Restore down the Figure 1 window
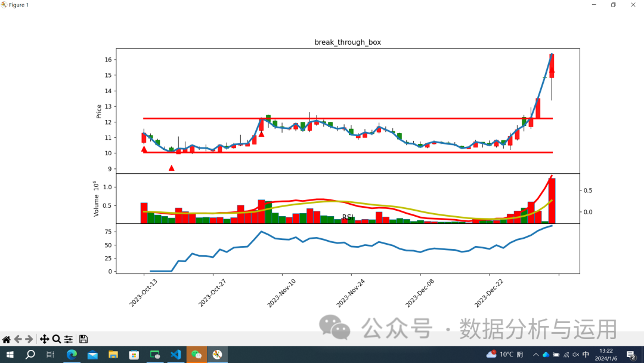 coord(613,5)
